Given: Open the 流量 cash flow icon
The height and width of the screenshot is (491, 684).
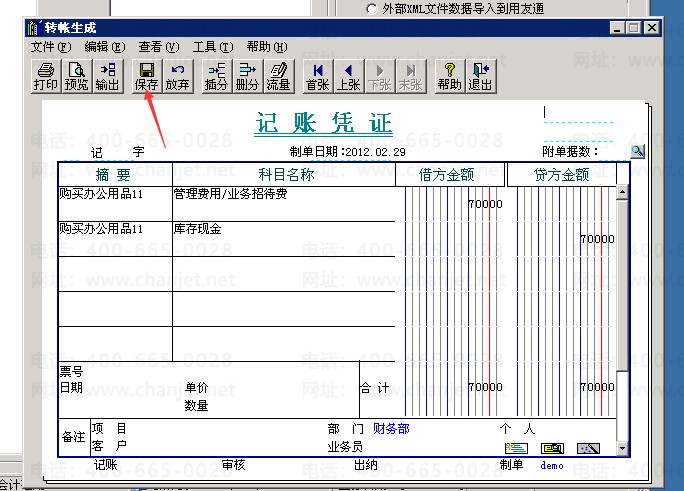Looking at the screenshot, I should (x=278, y=76).
